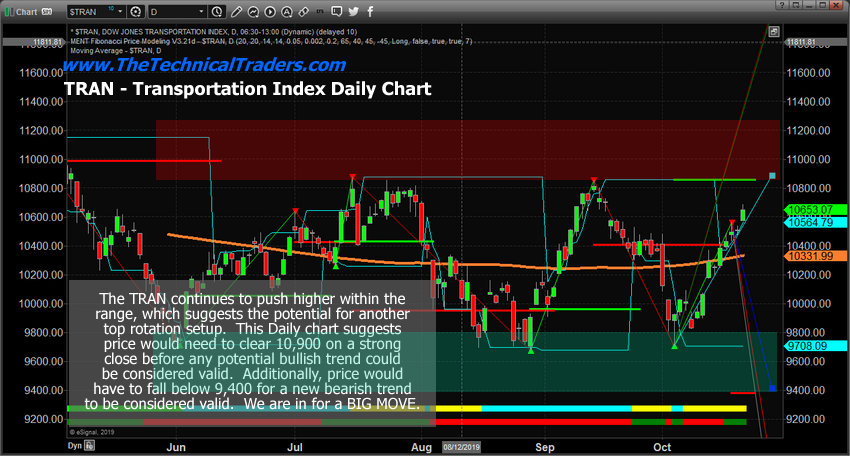The image size is (850, 456).
Task: Click the bar replay play icon
Action: (x=270, y=11)
